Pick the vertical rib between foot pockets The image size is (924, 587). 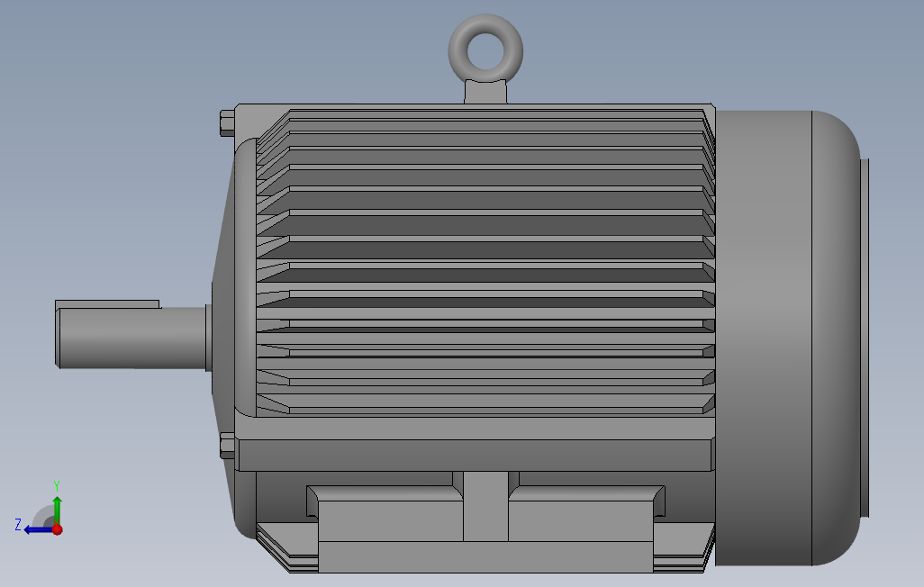pos(485,506)
